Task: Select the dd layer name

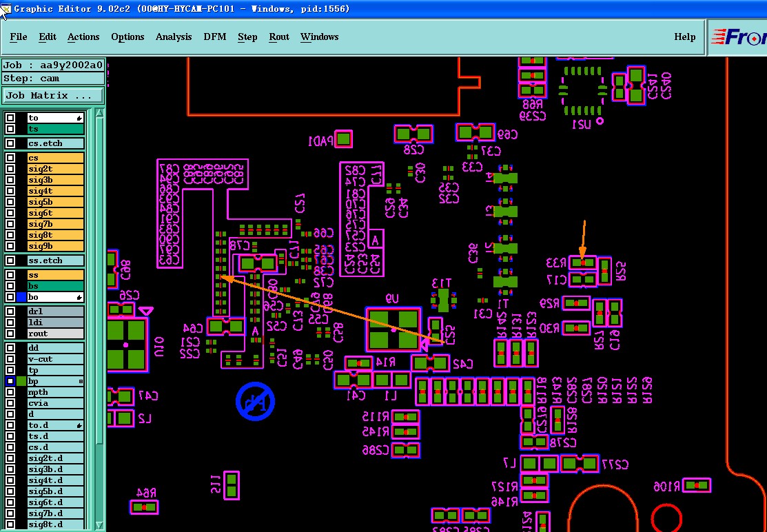Action: tap(56, 348)
